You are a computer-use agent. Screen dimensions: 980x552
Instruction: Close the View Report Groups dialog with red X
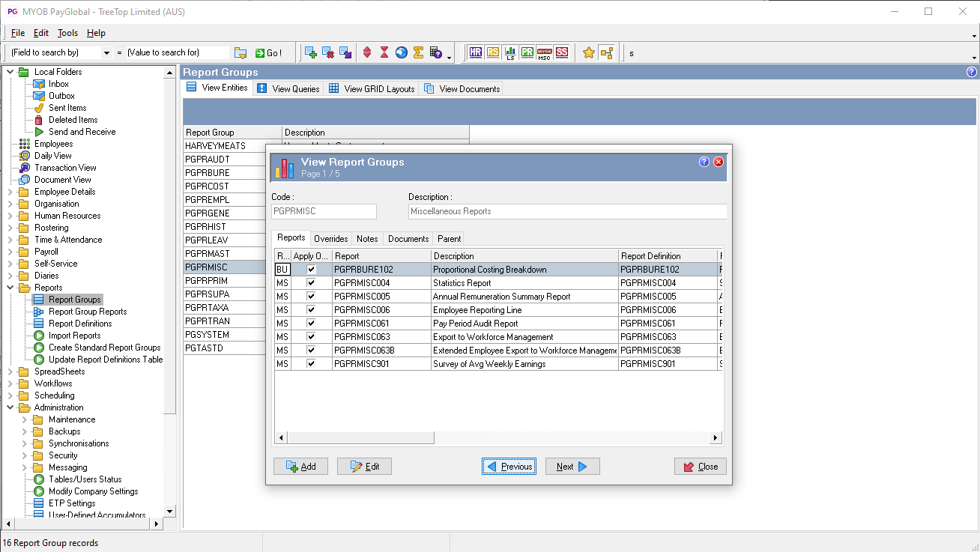click(719, 162)
